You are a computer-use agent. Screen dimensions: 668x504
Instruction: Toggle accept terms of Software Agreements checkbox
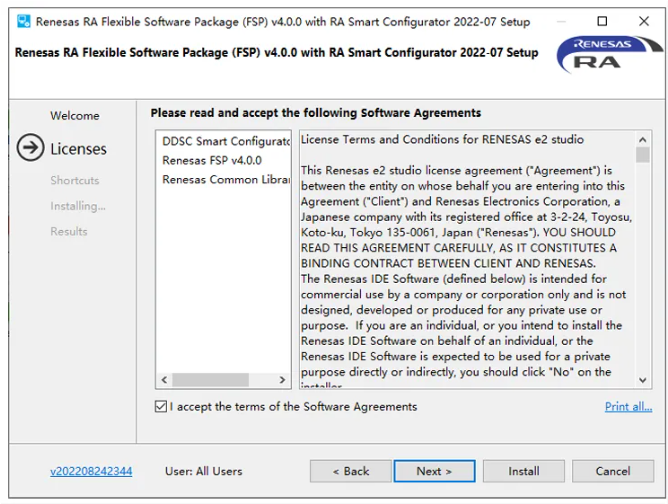point(161,406)
